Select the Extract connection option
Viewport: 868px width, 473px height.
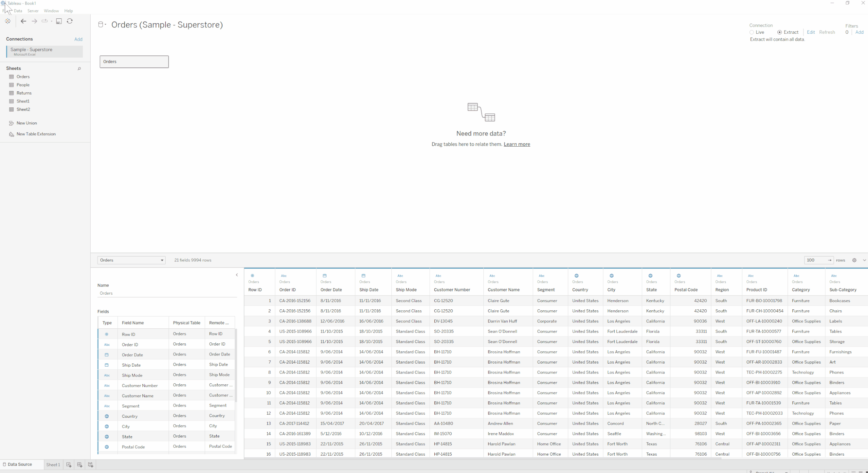[x=779, y=32]
